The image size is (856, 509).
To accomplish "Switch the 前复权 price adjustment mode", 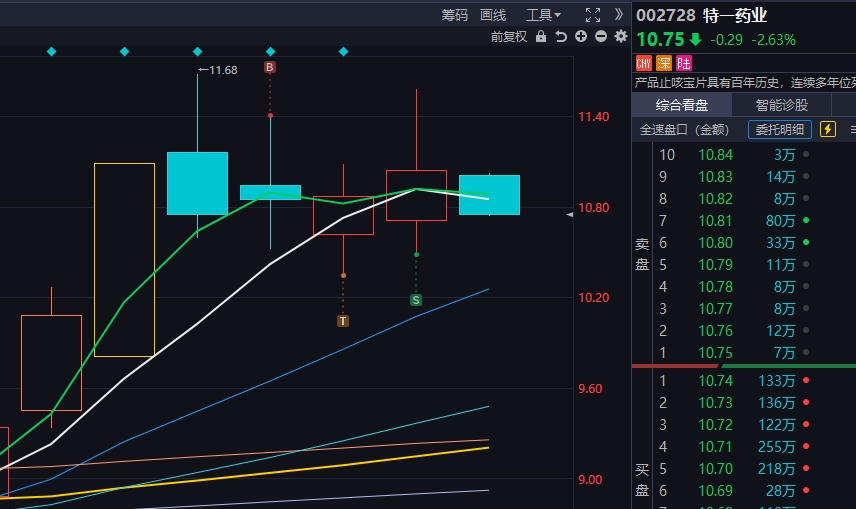I will point(509,37).
